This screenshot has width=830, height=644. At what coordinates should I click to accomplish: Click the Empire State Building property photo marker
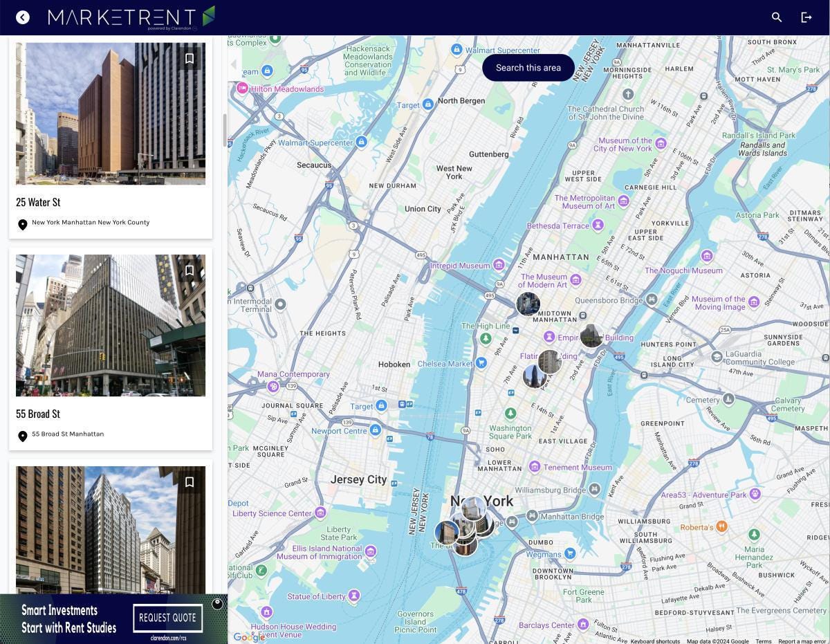coord(591,335)
